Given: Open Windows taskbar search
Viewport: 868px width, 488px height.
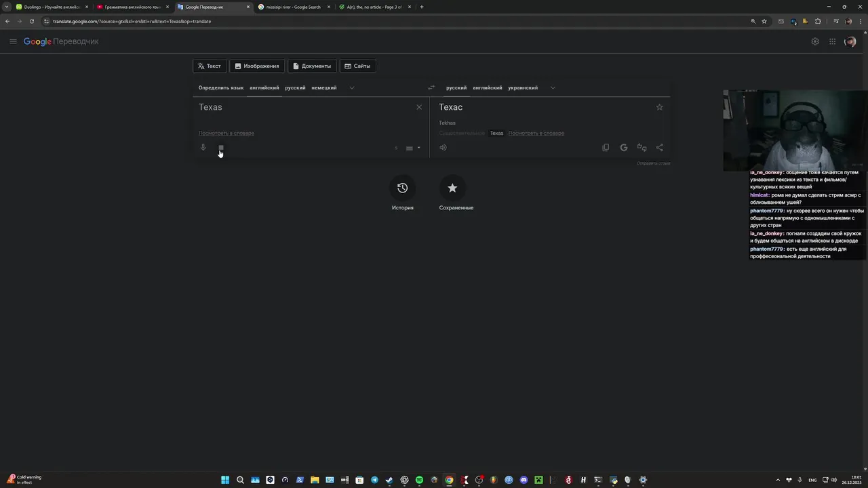Looking at the screenshot, I should (240, 480).
